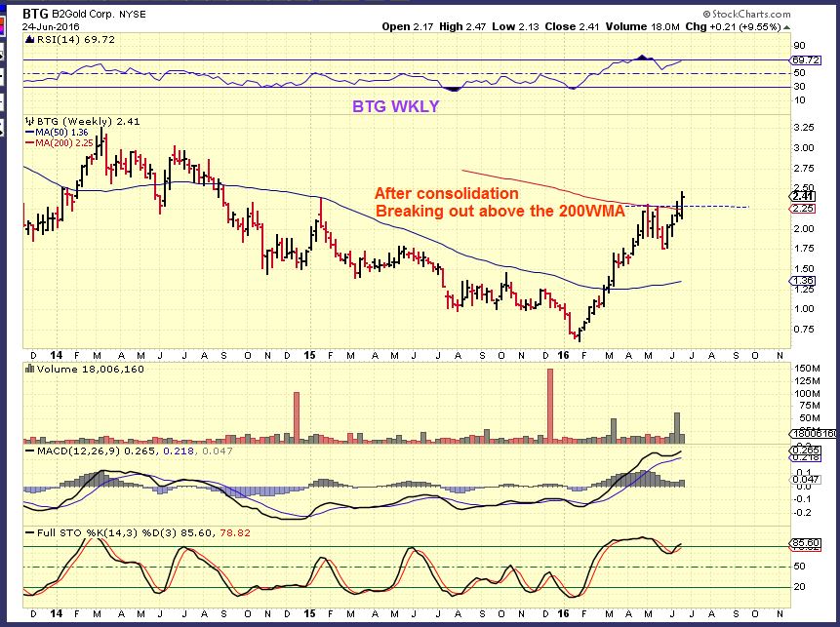Click the 0.265 MACD value tag

tap(805, 451)
